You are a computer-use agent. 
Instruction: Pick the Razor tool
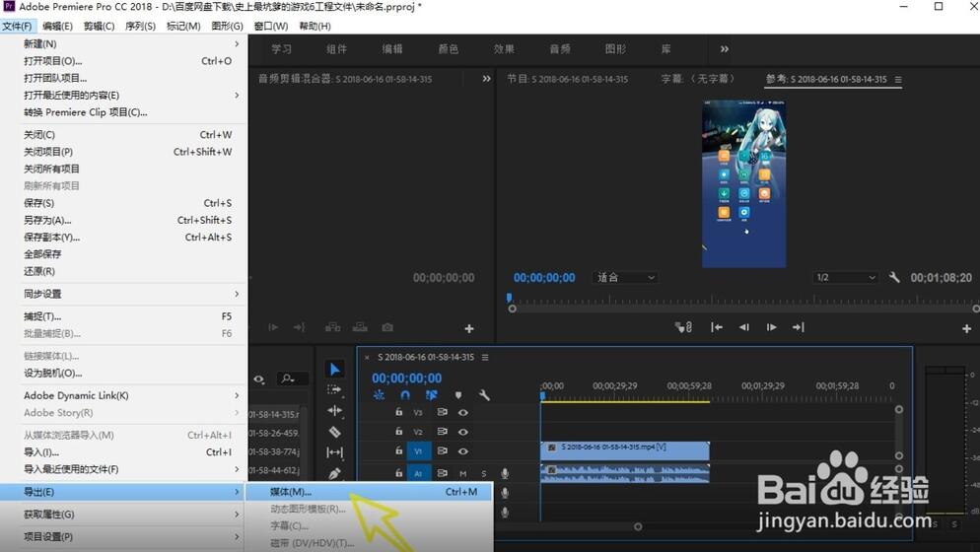(335, 432)
